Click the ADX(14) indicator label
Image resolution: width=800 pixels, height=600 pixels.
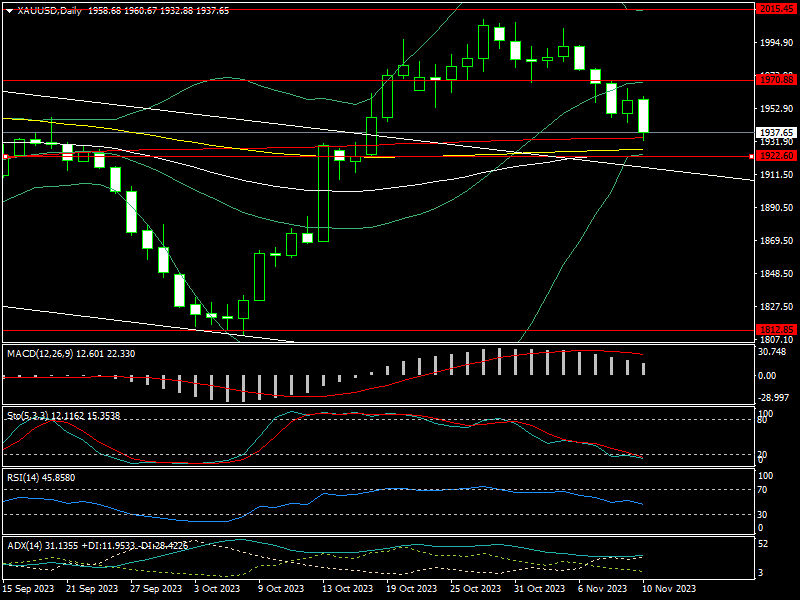(x=25, y=545)
